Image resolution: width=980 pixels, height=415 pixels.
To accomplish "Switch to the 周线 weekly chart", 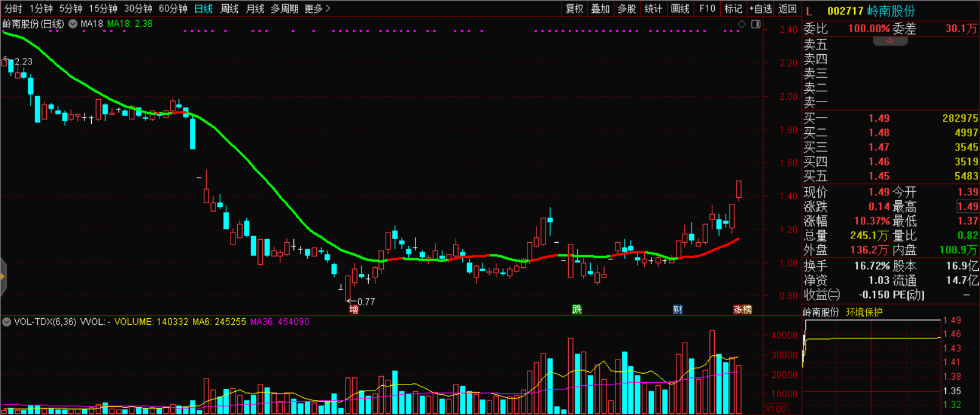I will [x=229, y=9].
